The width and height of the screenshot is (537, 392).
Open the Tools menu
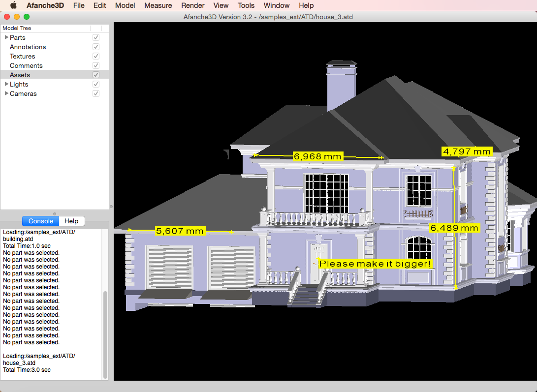tap(246, 5)
